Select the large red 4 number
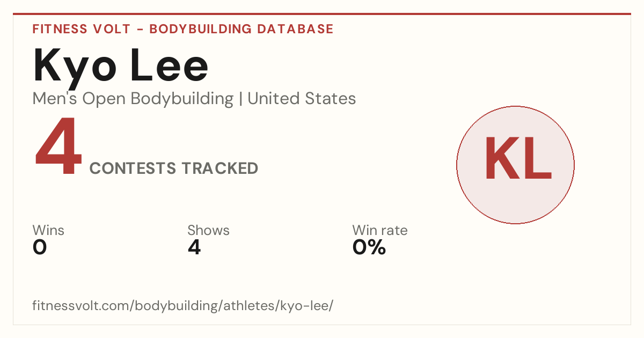This screenshot has height=338, width=644. click(x=58, y=148)
